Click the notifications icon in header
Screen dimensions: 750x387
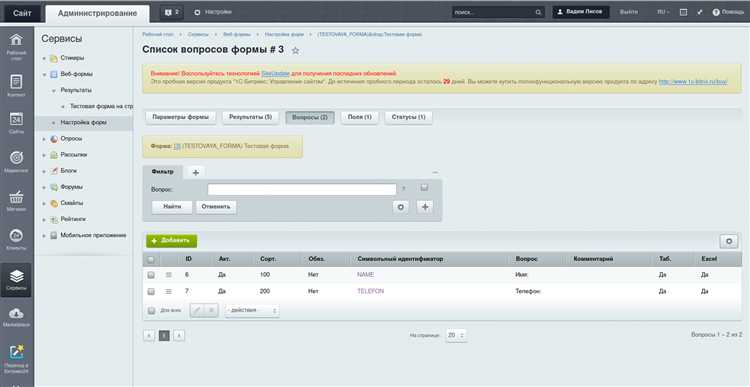coord(171,12)
